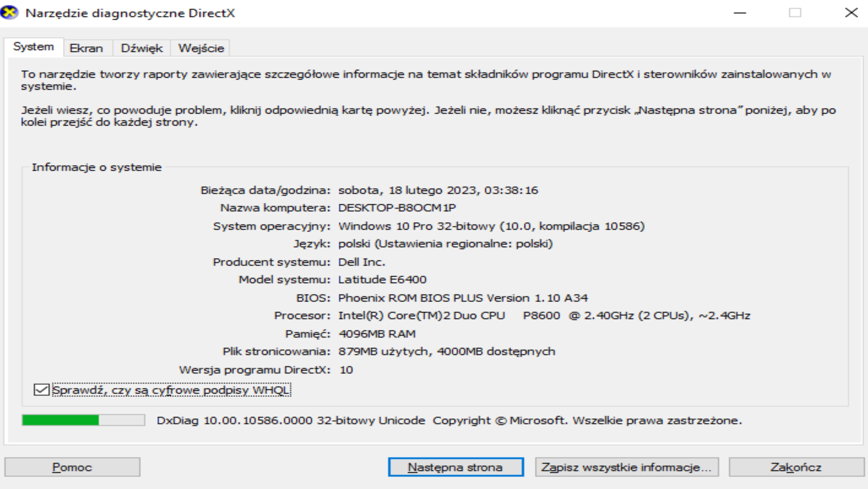868x489 pixels.
Task: Open the Dźwięk tab
Action: tap(141, 48)
